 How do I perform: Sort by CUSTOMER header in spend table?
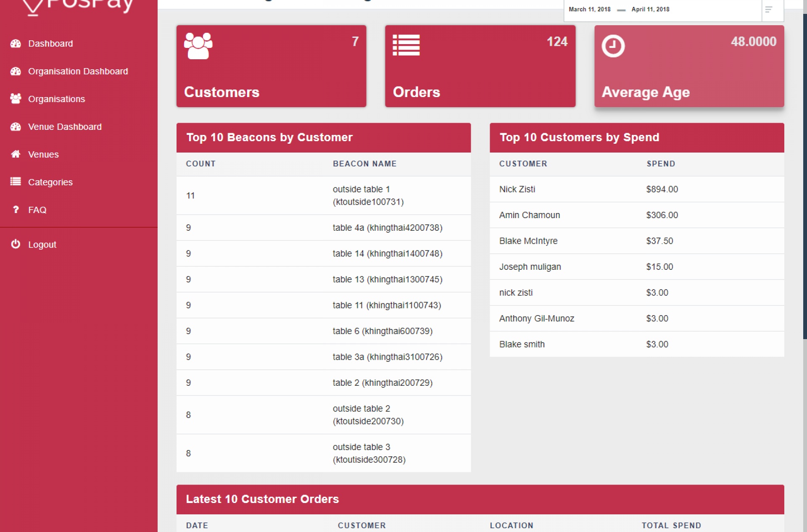523,163
